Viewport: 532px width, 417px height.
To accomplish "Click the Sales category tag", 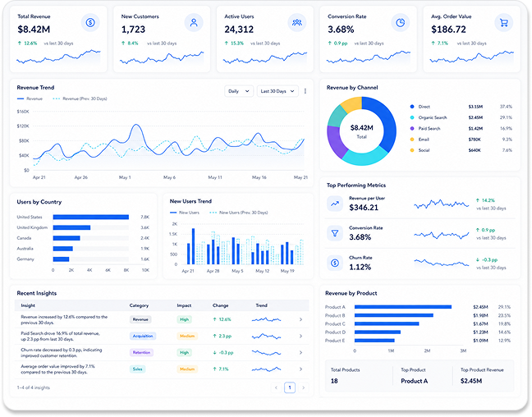I will tap(137, 369).
